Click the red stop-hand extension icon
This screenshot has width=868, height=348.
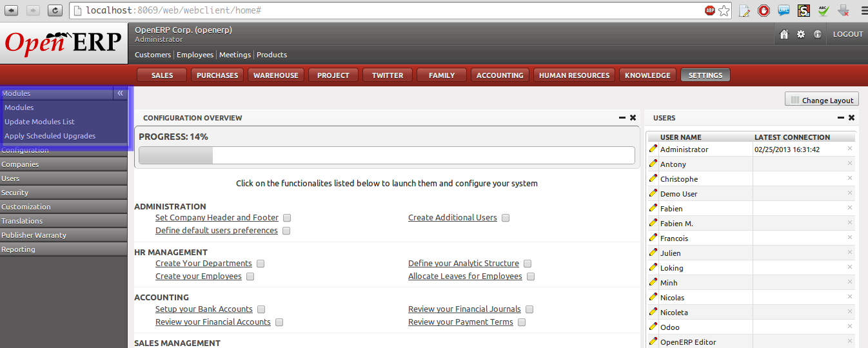pyautogui.click(x=764, y=10)
